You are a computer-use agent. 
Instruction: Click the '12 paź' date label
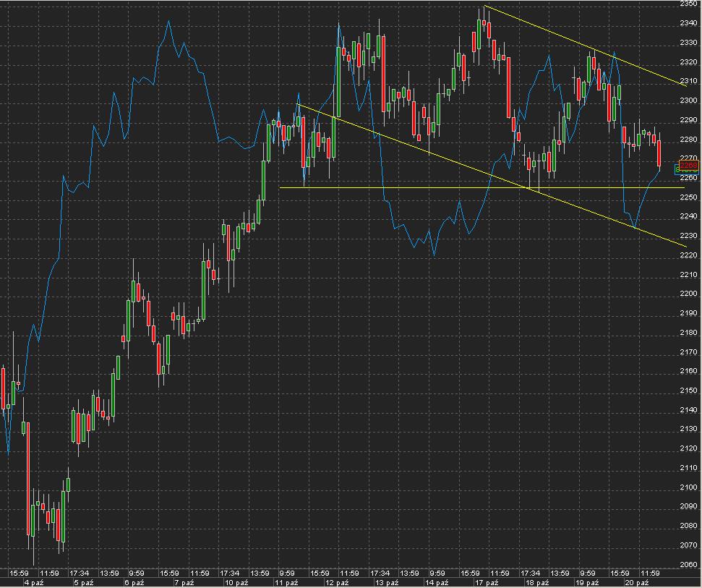point(337,583)
